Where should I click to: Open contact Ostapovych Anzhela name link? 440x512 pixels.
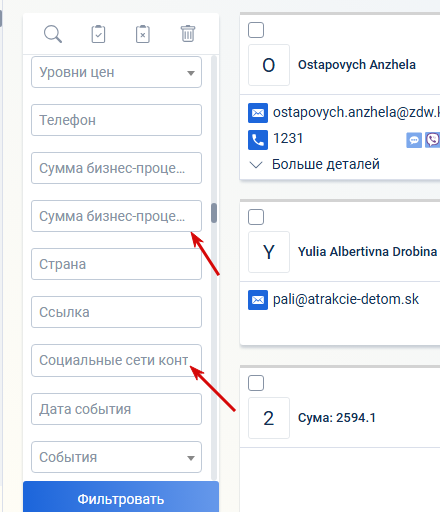357,65
